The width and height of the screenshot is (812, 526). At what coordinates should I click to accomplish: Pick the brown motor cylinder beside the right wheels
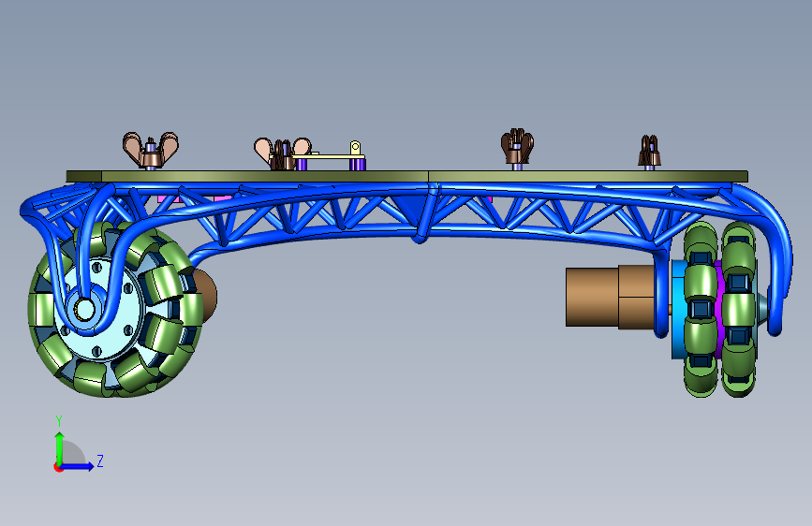pyautogui.click(x=611, y=297)
